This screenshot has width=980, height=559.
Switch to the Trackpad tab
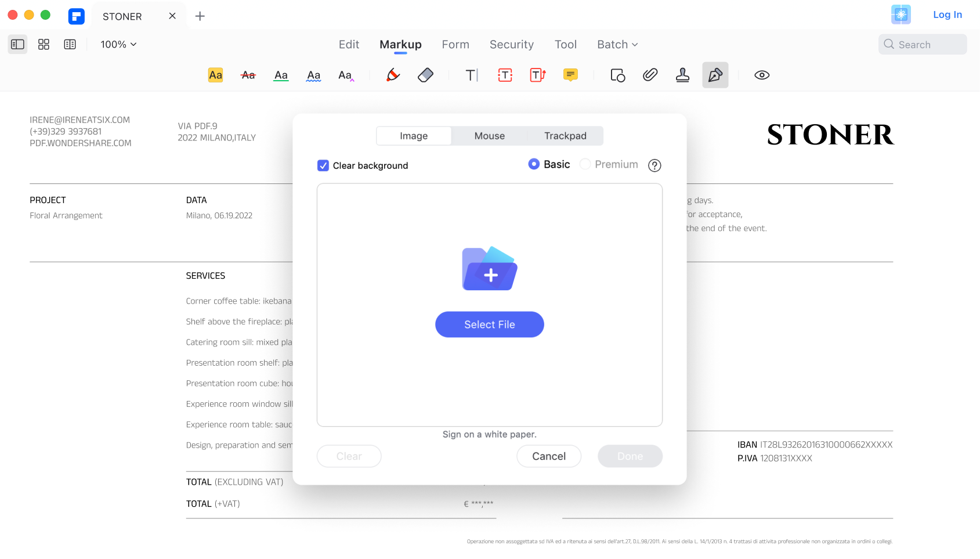pos(565,136)
